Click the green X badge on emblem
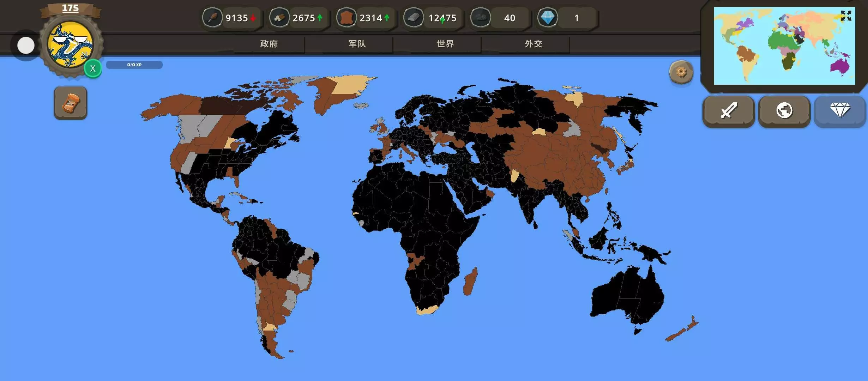Viewport: 868px width, 381px height. [93, 68]
